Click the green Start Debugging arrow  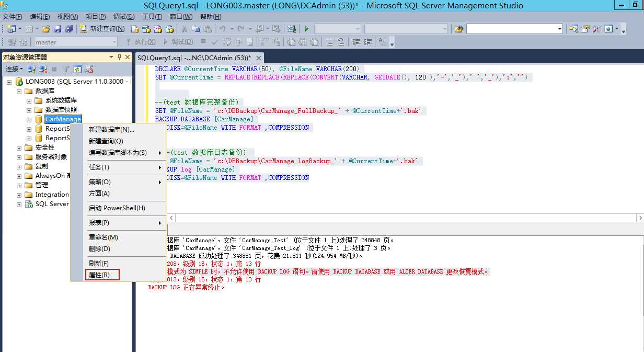click(x=307, y=29)
